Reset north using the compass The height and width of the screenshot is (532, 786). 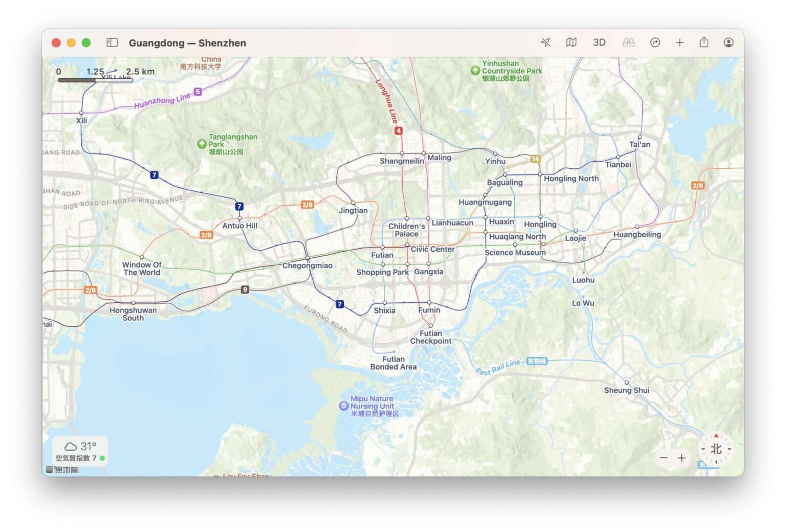(716, 449)
